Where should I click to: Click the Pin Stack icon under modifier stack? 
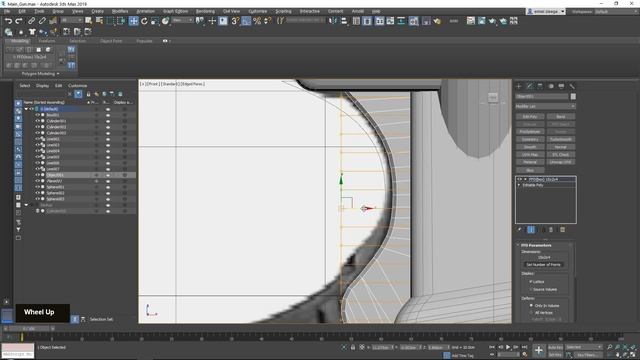click(520, 230)
